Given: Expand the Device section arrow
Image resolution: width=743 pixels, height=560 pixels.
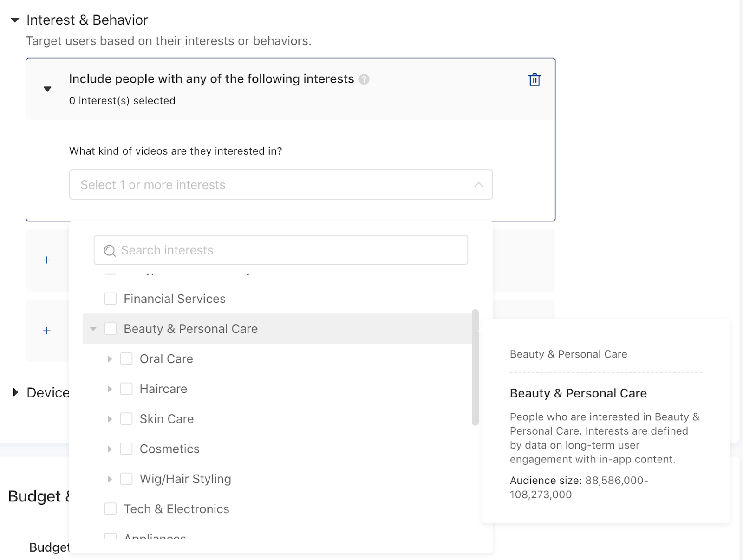Looking at the screenshot, I should tap(15, 392).
